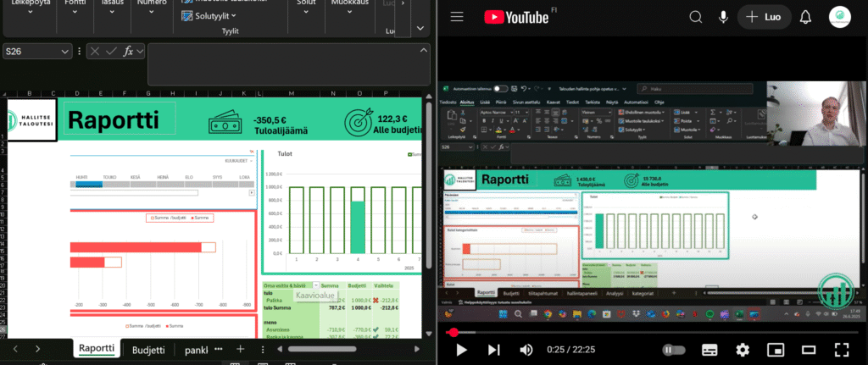868x365 pixels.
Task: Expand the Tasaus group dropdown
Action: (112, 11)
